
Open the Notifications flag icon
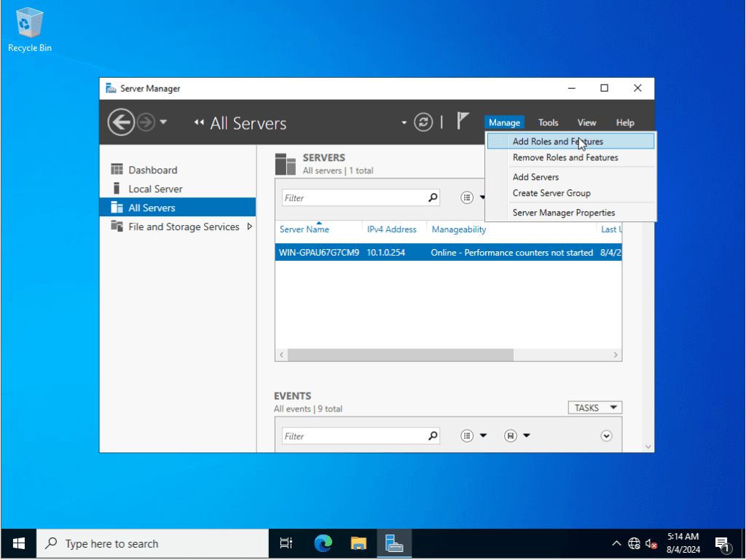coord(463,121)
